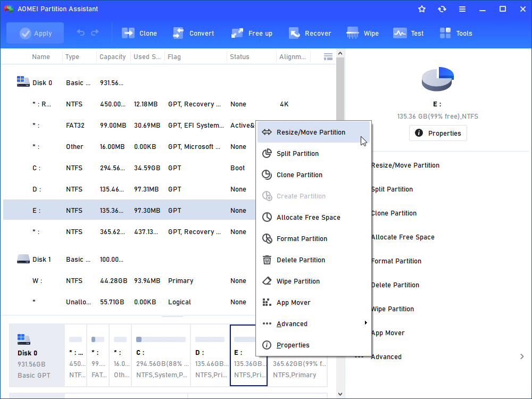Choose Properties from context menu

pyautogui.click(x=313, y=345)
